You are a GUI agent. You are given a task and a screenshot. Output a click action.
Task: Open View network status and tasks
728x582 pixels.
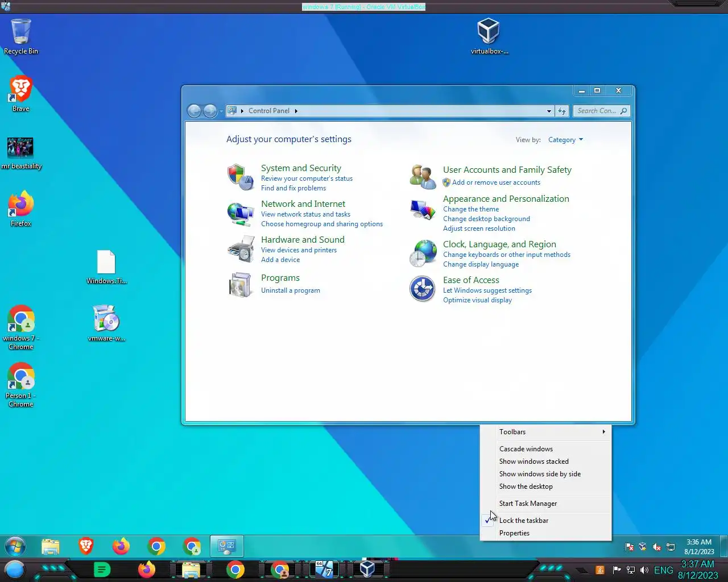[305, 214]
